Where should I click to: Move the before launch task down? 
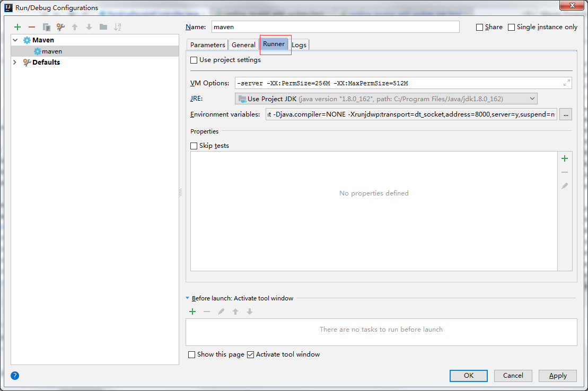[x=250, y=312]
